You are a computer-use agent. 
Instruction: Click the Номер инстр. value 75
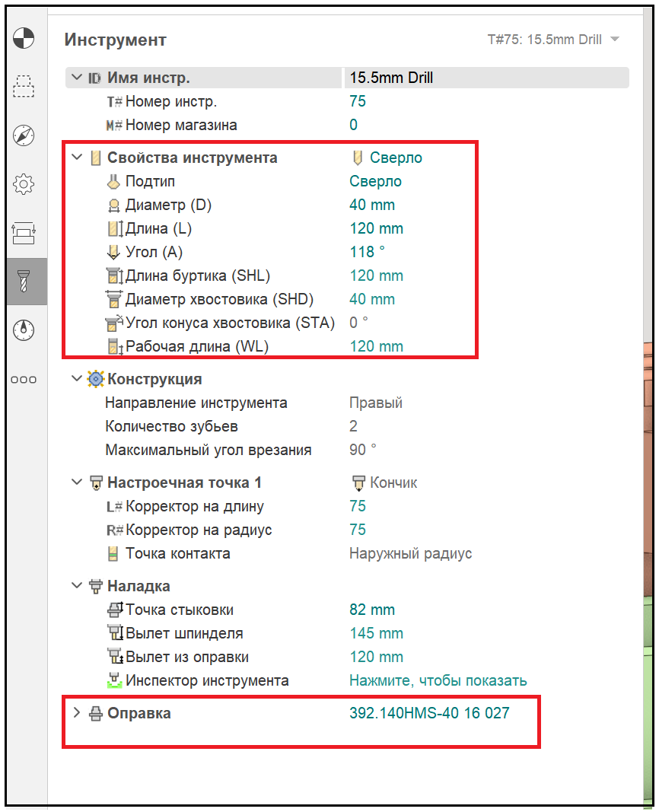click(x=358, y=101)
